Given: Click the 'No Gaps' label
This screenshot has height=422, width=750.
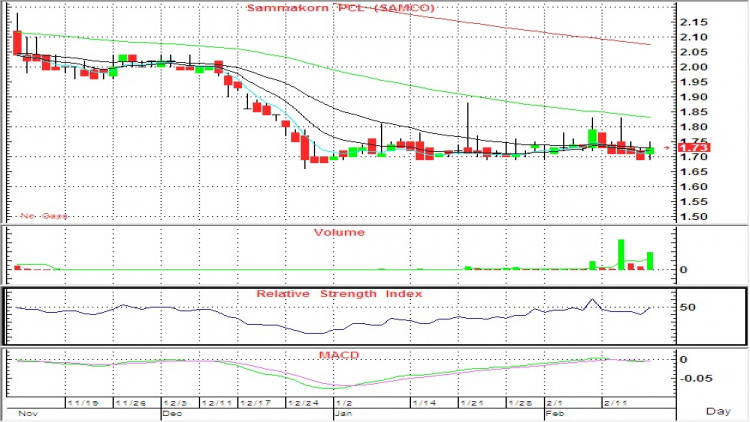Looking at the screenshot, I should tap(44, 216).
